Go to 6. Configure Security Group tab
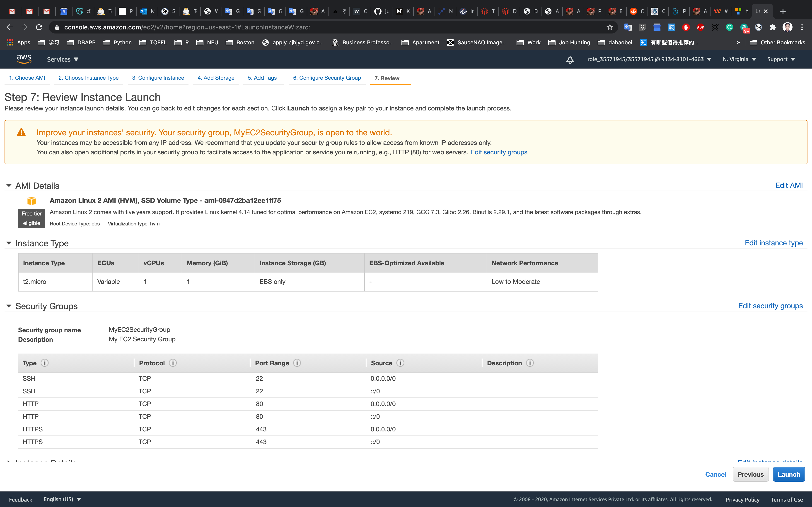The height and width of the screenshot is (507, 812). [x=327, y=78]
